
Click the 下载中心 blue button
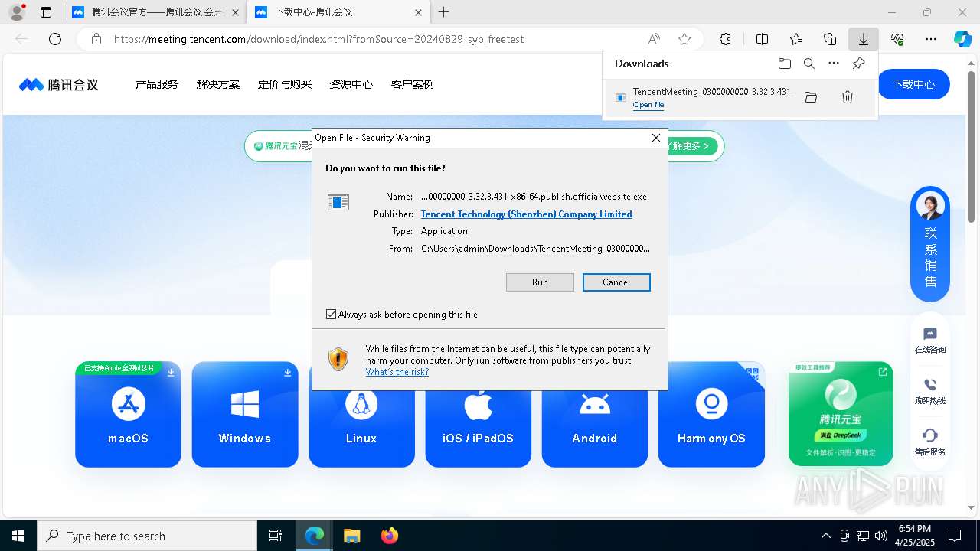914,84
